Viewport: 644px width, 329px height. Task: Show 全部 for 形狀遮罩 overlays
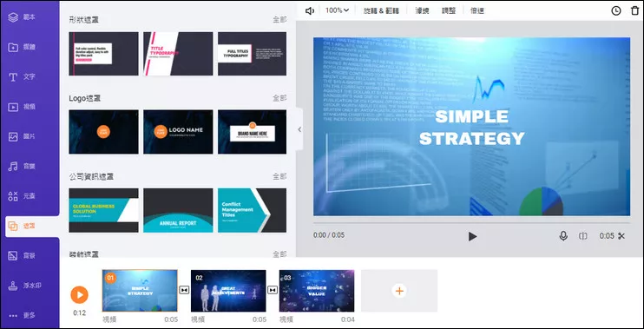tap(279, 20)
